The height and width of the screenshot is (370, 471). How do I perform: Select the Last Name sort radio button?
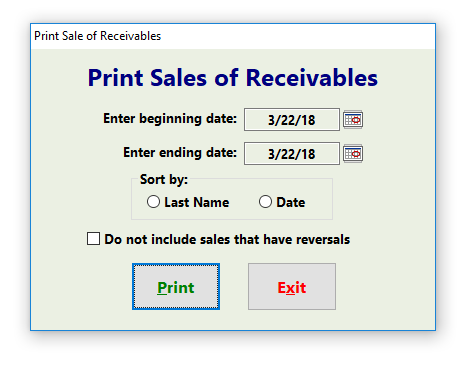pos(153,202)
